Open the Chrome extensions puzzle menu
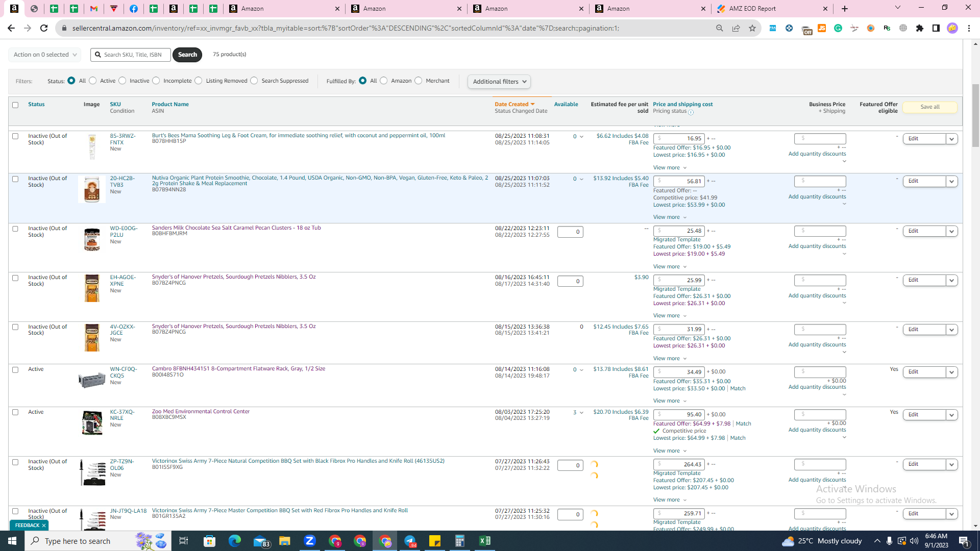Screen dimensions: 980x551 920,28
